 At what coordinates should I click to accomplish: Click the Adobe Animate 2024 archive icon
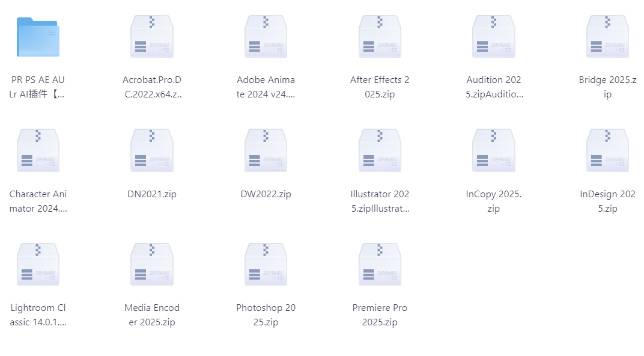click(x=266, y=37)
